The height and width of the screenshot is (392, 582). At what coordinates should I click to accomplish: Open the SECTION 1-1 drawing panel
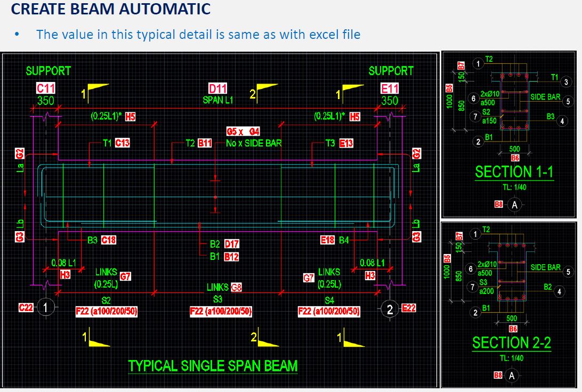click(x=508, y=135)
